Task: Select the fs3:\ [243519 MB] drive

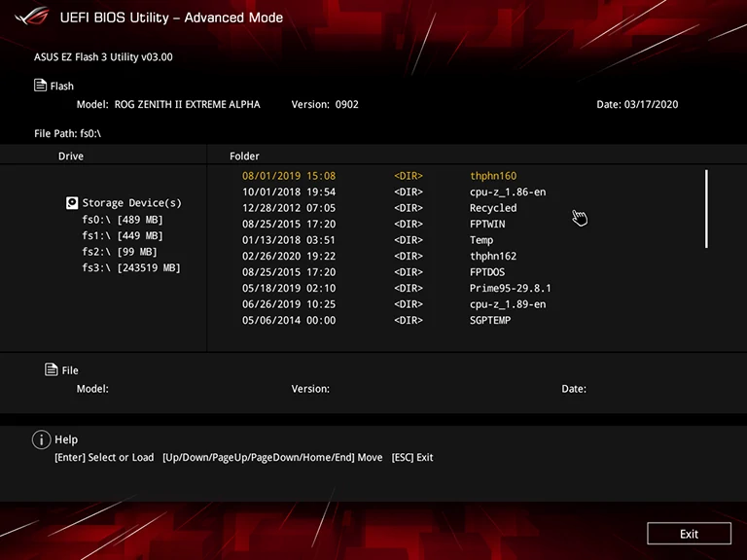Action: 131,267
